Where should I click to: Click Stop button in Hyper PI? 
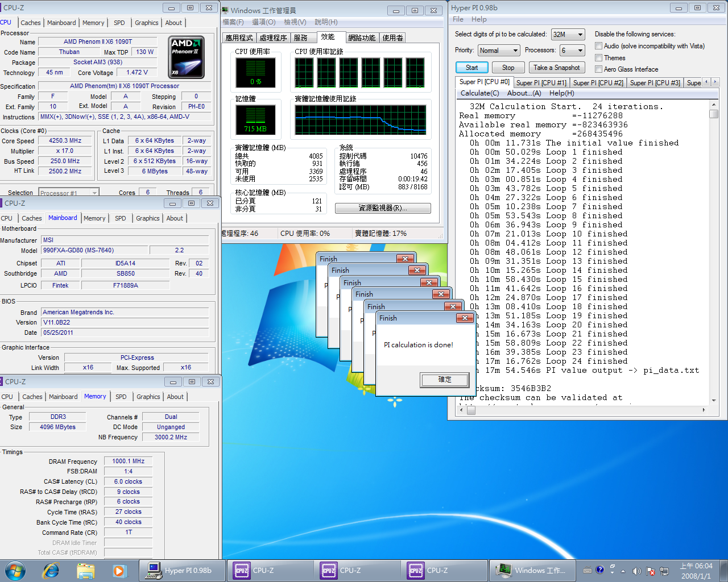[x=508, y=68]
